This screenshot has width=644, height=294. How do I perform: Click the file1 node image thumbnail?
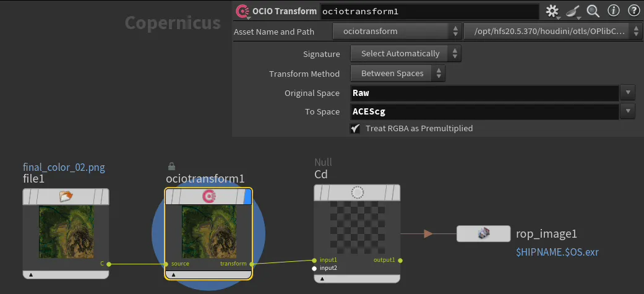tap(66, 232)
